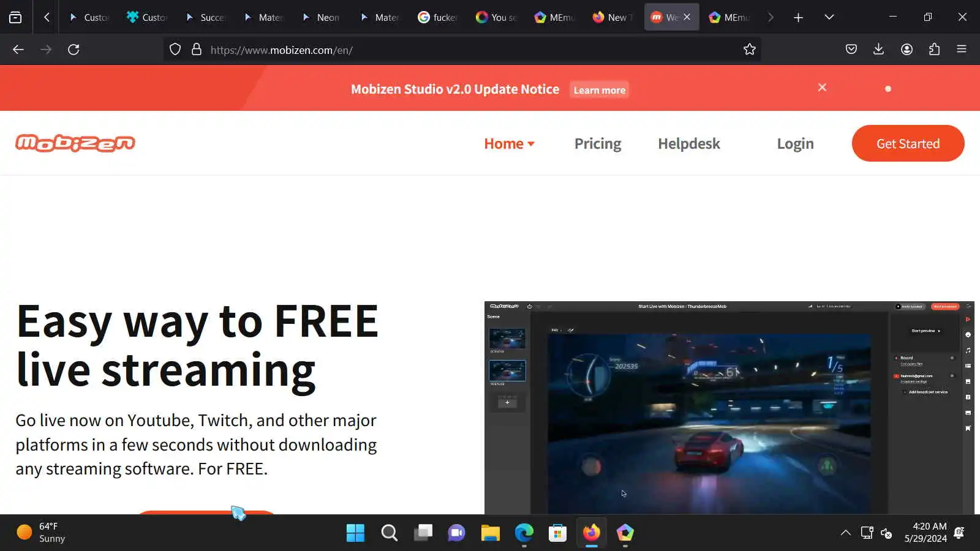The image size is (980, 551).
Task: Open Task View on the taskbar
Action: 423,533
